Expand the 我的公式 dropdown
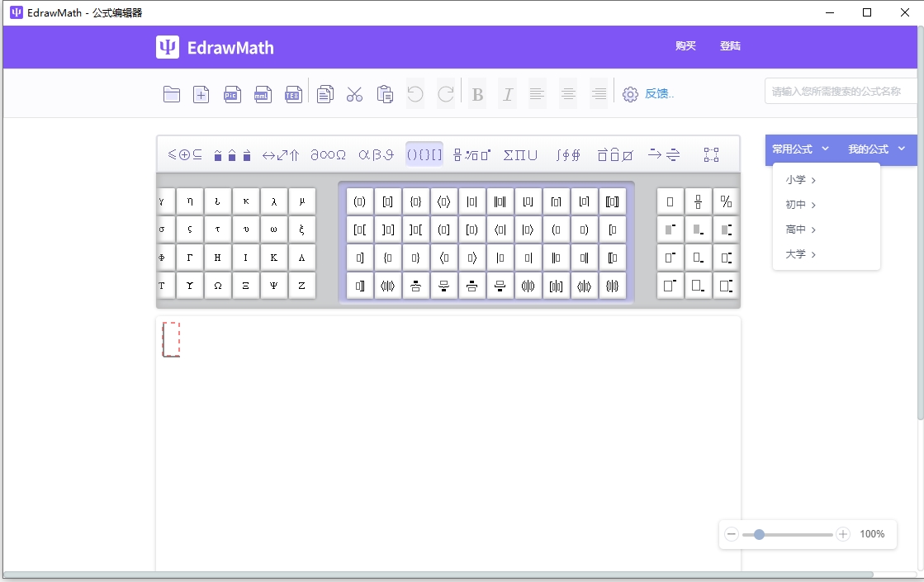924x582 pixels. (876, 149)
